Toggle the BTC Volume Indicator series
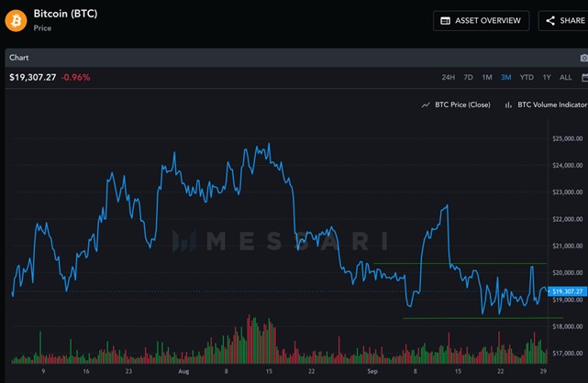Screen dimensions: 588x383 pyautogui.click(x=546, y=104)
